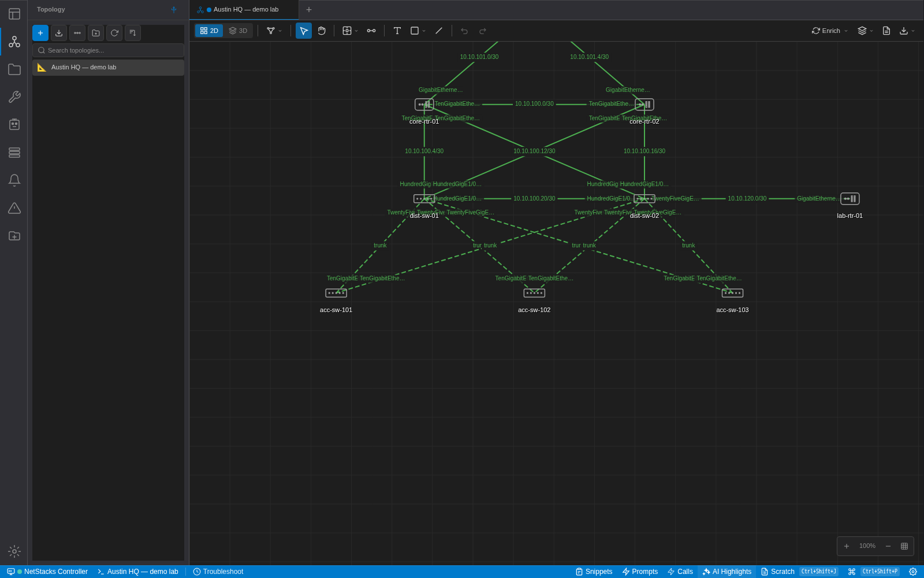Viewport: 924px width, 578px height.
Task: Open the wrench tools section in sidebar
Action: pyautogui.click(x=14, y=97)
